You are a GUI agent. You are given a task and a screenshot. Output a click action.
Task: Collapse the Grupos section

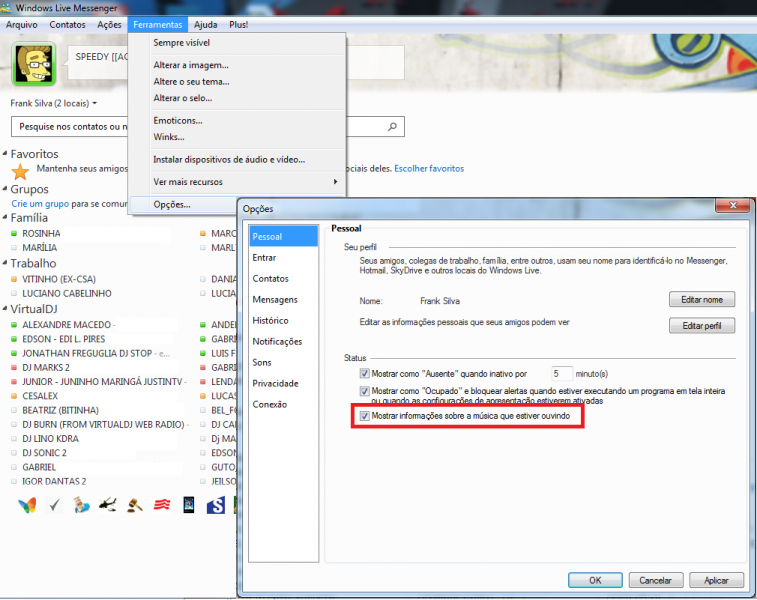(5, 189)
